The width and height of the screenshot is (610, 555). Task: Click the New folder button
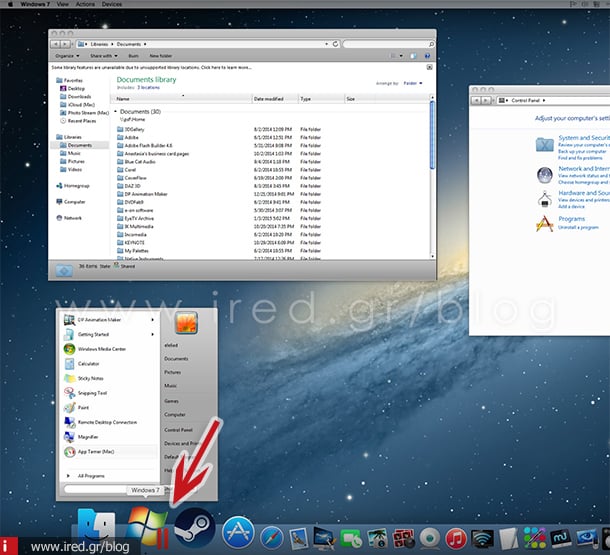coord(161,56)
